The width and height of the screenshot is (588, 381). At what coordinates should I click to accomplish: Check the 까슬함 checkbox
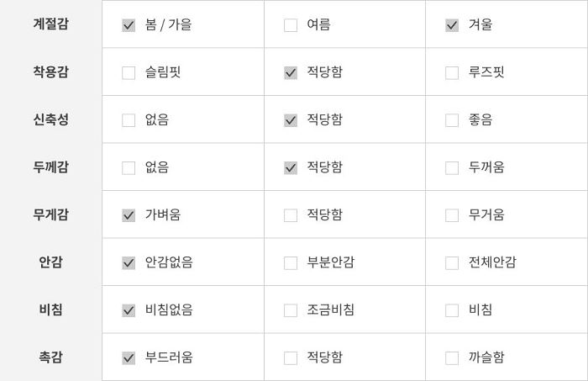(452, 358)
